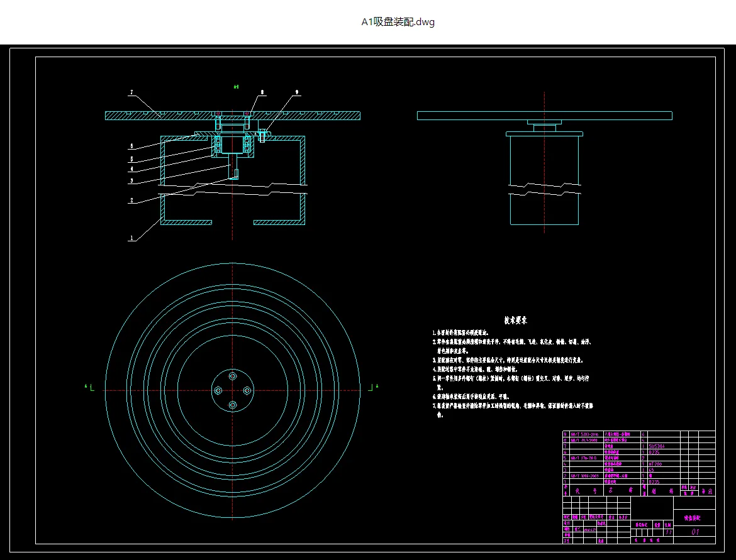This screenshot has height=560, width=736.
Task: Click the green A-A section view label
Action: point(236,87)
